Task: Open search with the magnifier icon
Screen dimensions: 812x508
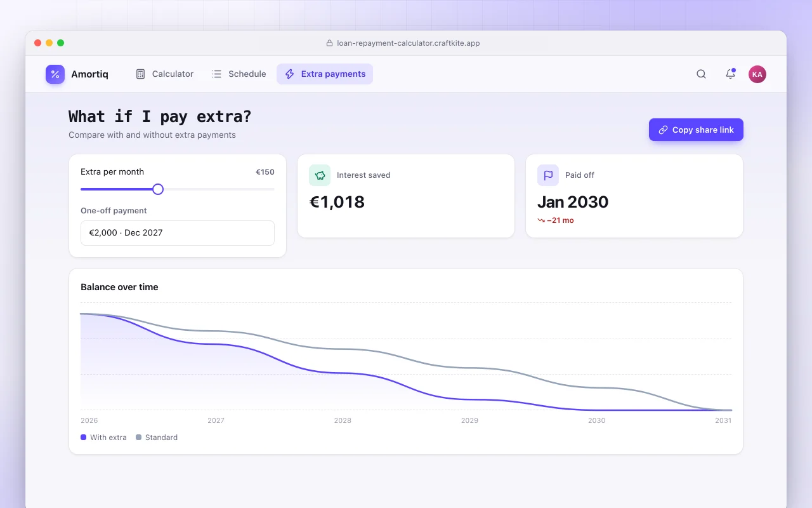Action: pos(701,74)
